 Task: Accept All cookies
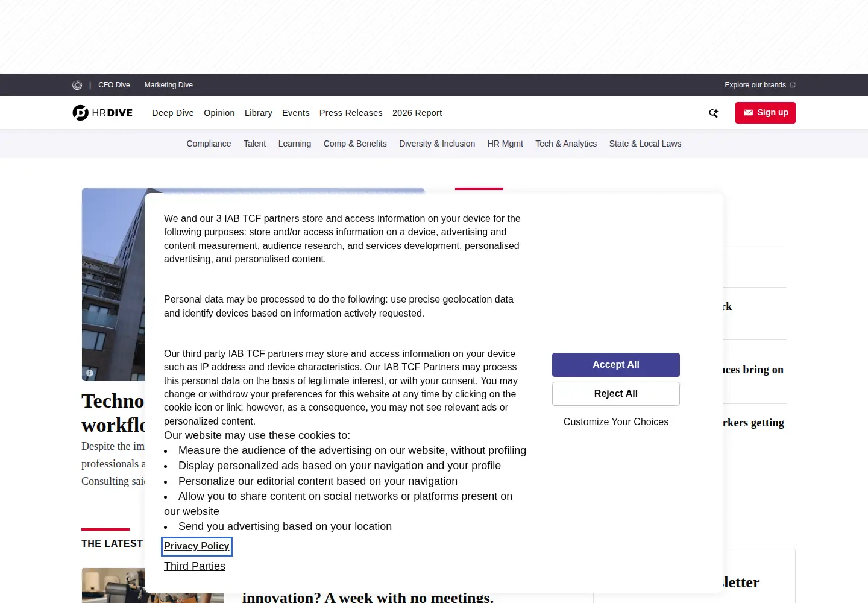coord(616,365)
